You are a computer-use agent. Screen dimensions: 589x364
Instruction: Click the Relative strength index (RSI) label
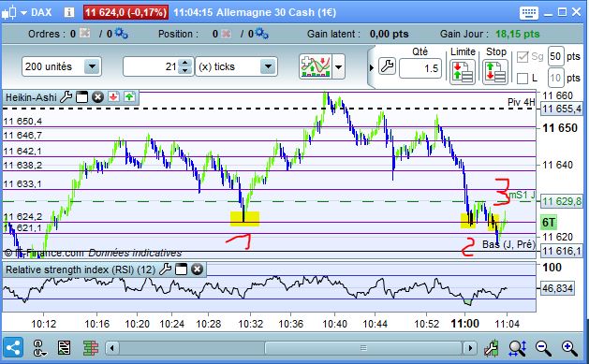click(81, 269)
